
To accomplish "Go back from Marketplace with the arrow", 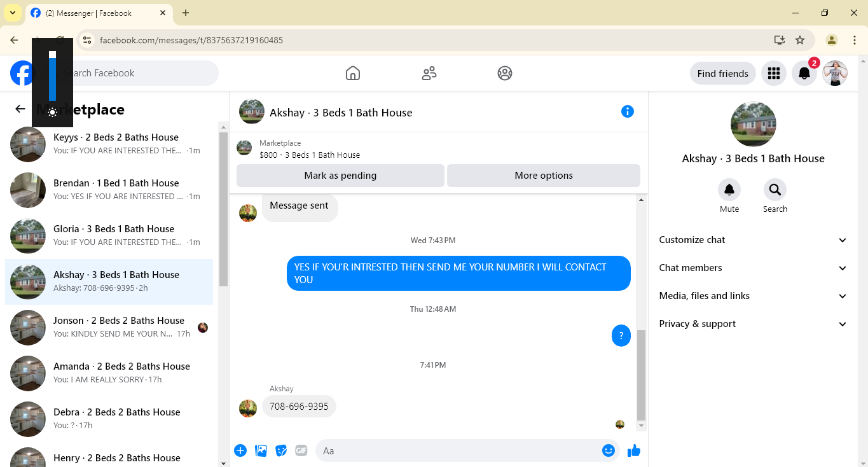I will [x=20, y=109].
